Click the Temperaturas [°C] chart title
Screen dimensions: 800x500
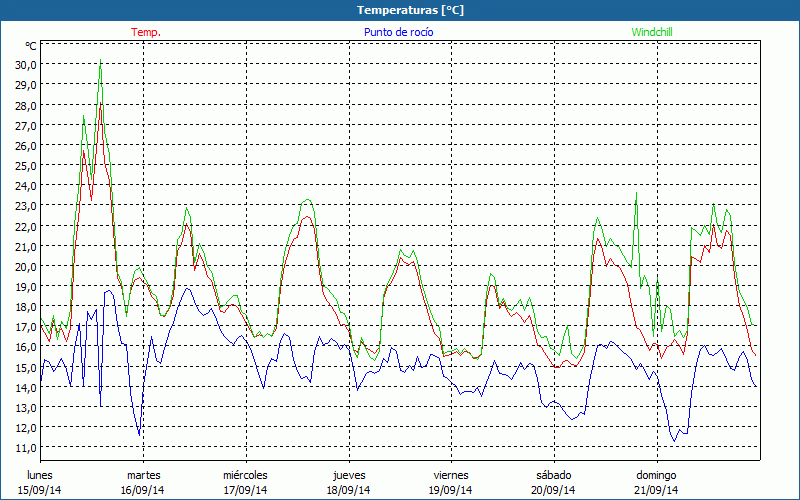click(x=410, y=10)
